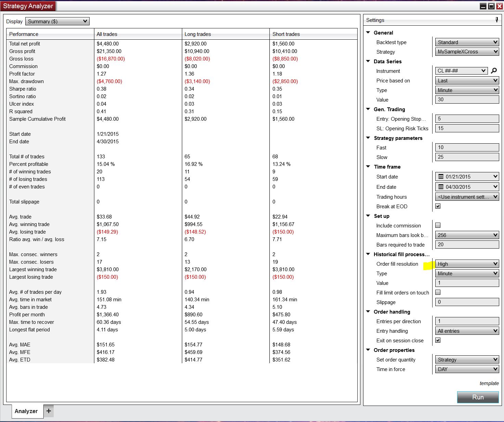Collapse the Strategy parameters section

click(368, 138)
